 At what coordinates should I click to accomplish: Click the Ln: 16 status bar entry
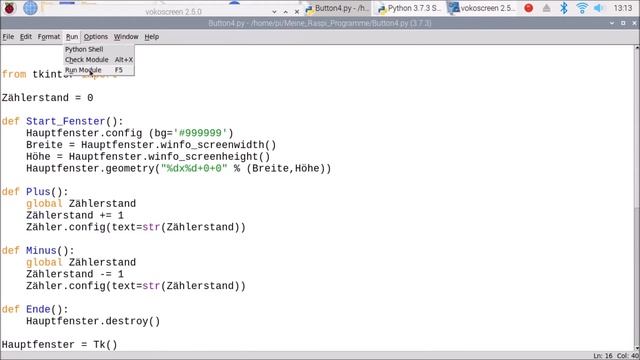tap(602, 356)
